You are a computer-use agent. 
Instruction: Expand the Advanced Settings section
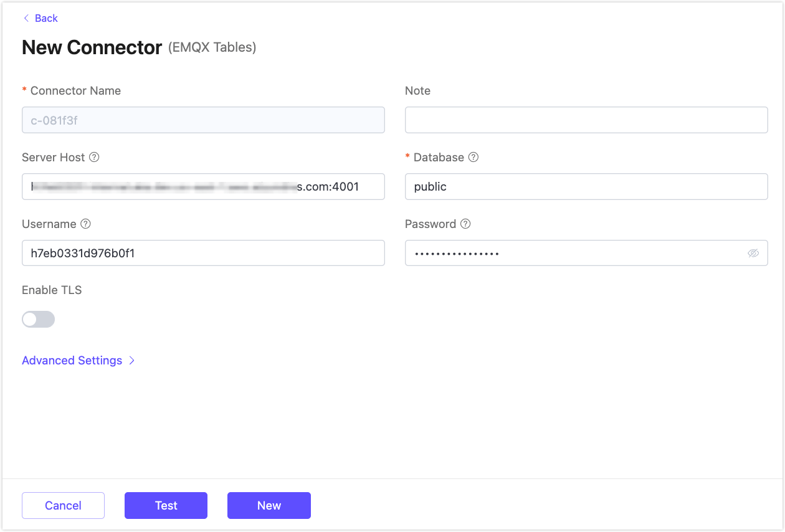click(x=72, y=361)
